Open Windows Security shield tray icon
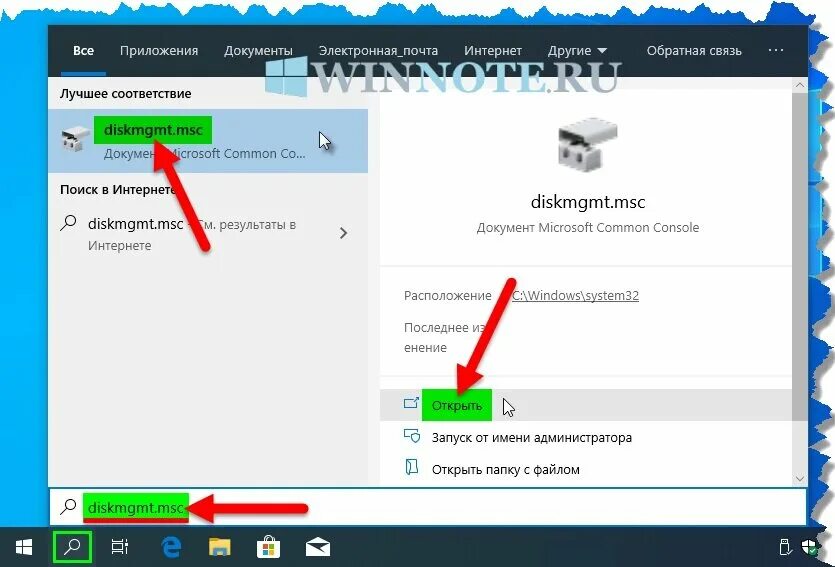 click(810, 547)
